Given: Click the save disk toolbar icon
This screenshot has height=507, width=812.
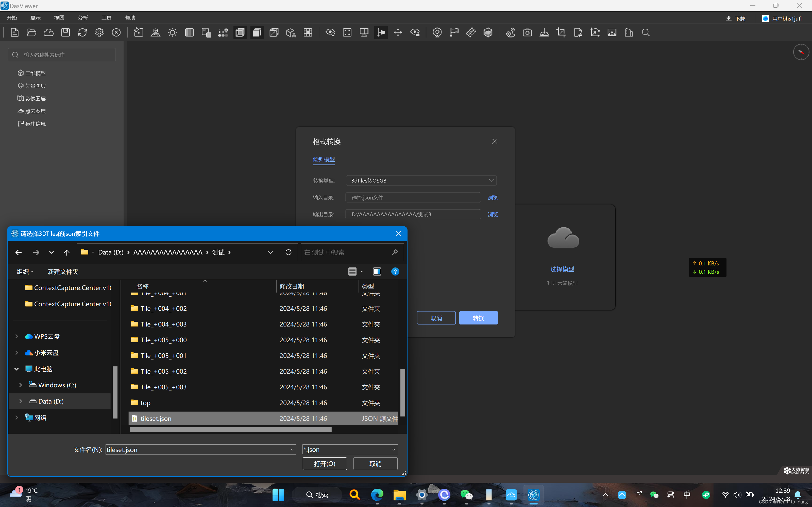Looking at the screenshot, I should (65, 32).
